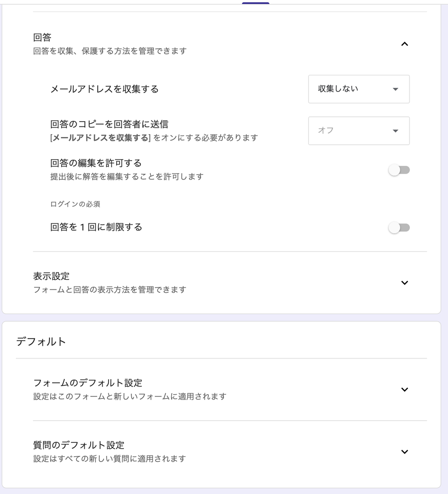Click the ログインの必須 subheading
448x494 pixels.
click(75, 204)
